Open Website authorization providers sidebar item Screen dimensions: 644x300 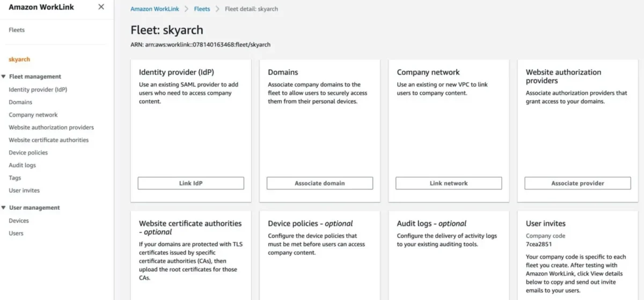[x=52, y=127]
